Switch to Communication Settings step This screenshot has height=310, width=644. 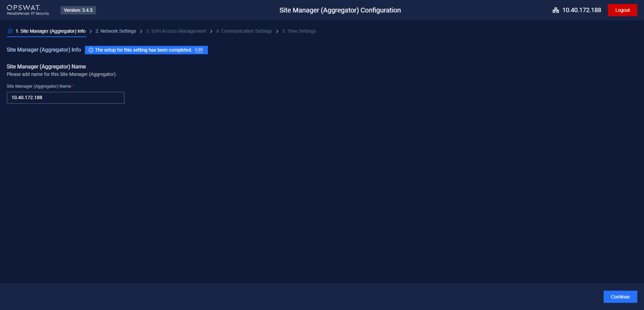click(244, 31)
